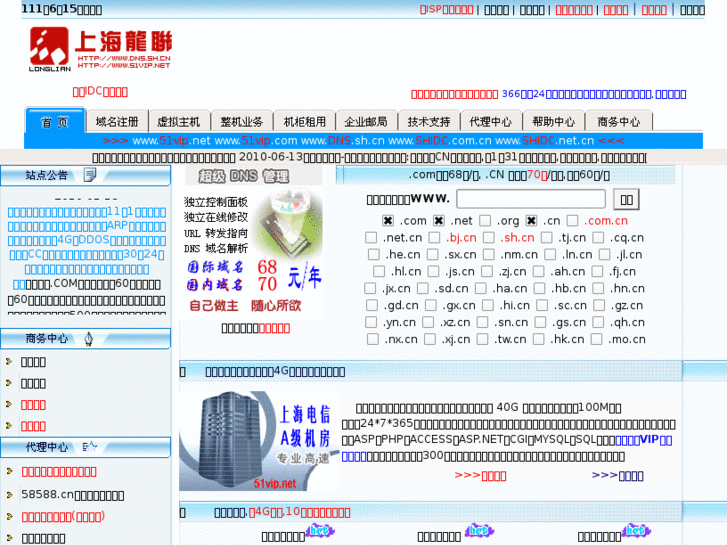Click the ISP link in top bar

tap(446, 10)
